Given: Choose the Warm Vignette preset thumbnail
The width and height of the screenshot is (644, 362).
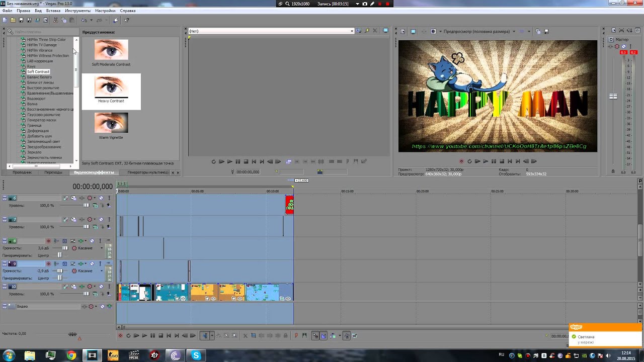Looking at the screenshot, I should click(x=111, y=123).
